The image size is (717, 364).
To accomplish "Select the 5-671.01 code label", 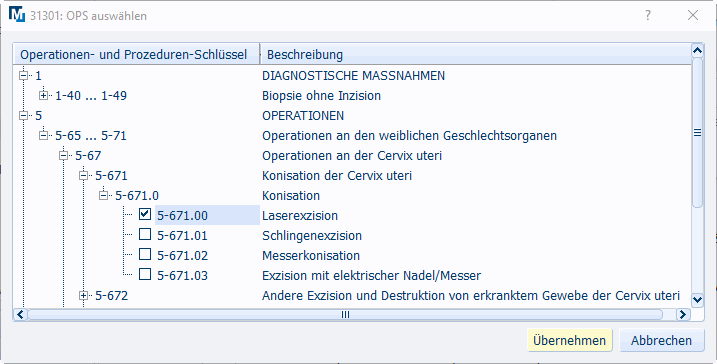I will (x=182, y=236).
